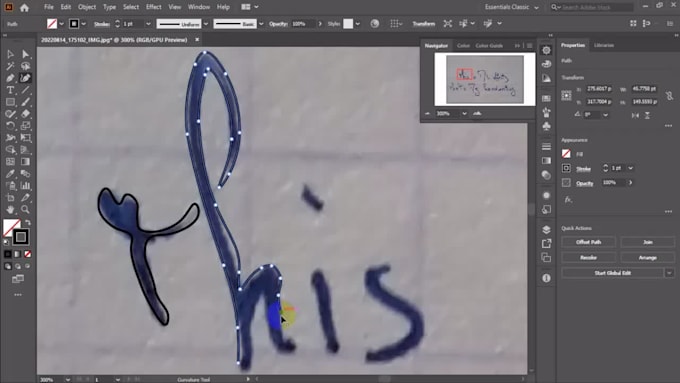The image size is (680, 383).
Task: Open the Object menu
Action: click(x=87, y=7)
